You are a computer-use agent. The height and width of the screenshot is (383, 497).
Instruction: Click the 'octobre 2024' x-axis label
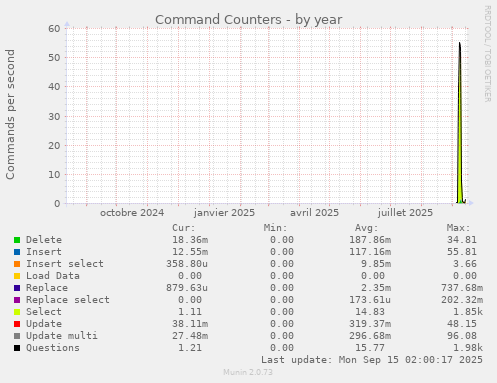tap(132, 213)
